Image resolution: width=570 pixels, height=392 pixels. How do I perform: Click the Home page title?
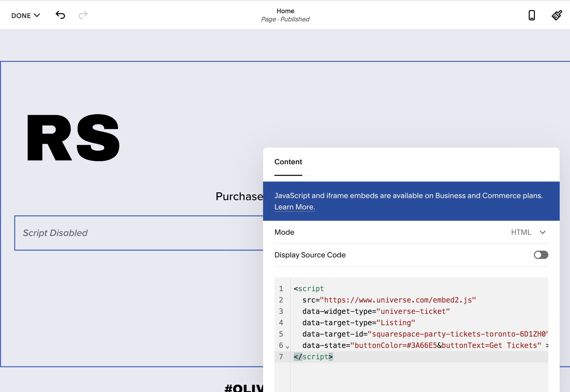pos(285,11)
